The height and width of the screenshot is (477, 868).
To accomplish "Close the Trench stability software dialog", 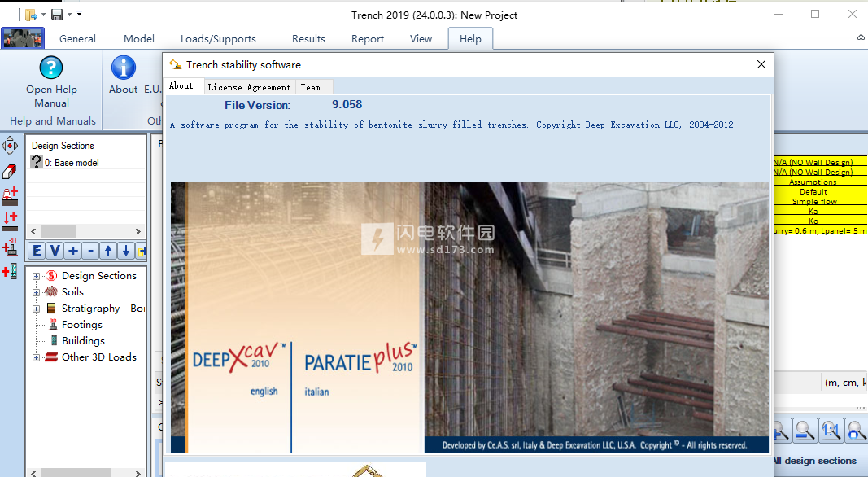I will [761, 64].
